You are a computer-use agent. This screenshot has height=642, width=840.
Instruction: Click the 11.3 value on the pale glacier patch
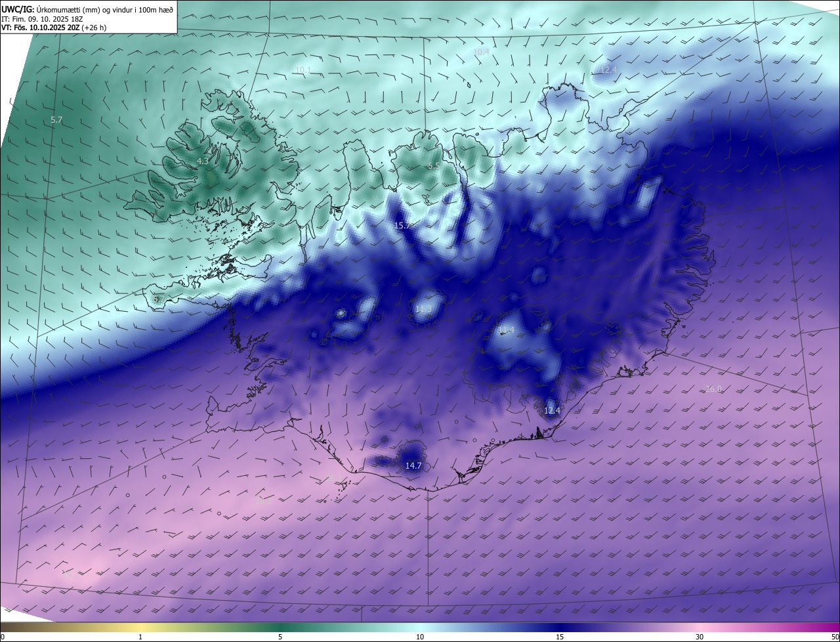click(x=424, y=309)
